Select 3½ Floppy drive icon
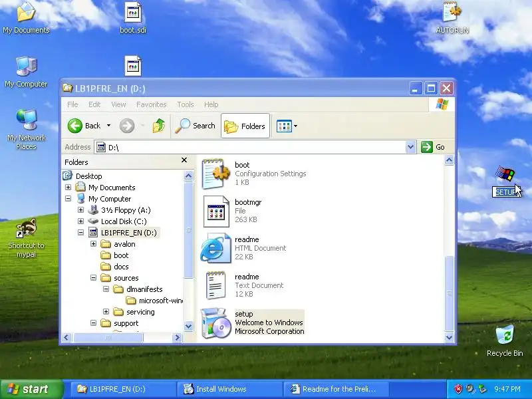This screenshot has height=399, width=532. 93,210
